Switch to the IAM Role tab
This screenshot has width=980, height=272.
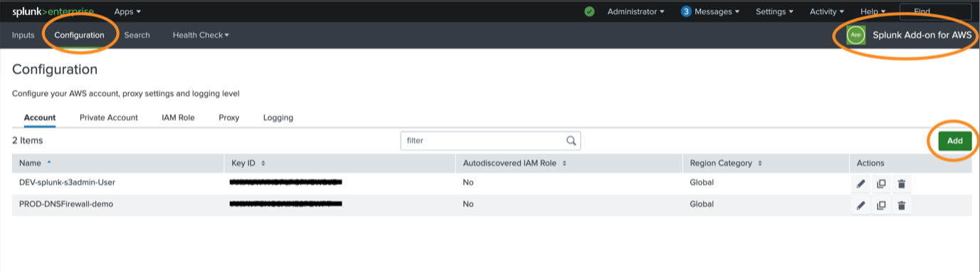[178, 117]
